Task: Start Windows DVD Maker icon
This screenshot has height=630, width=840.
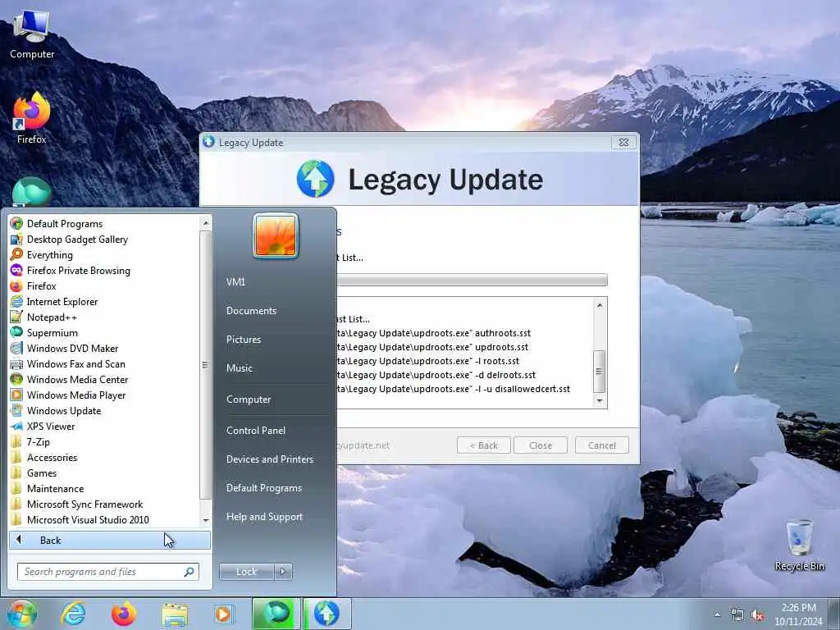Action: 16,348
